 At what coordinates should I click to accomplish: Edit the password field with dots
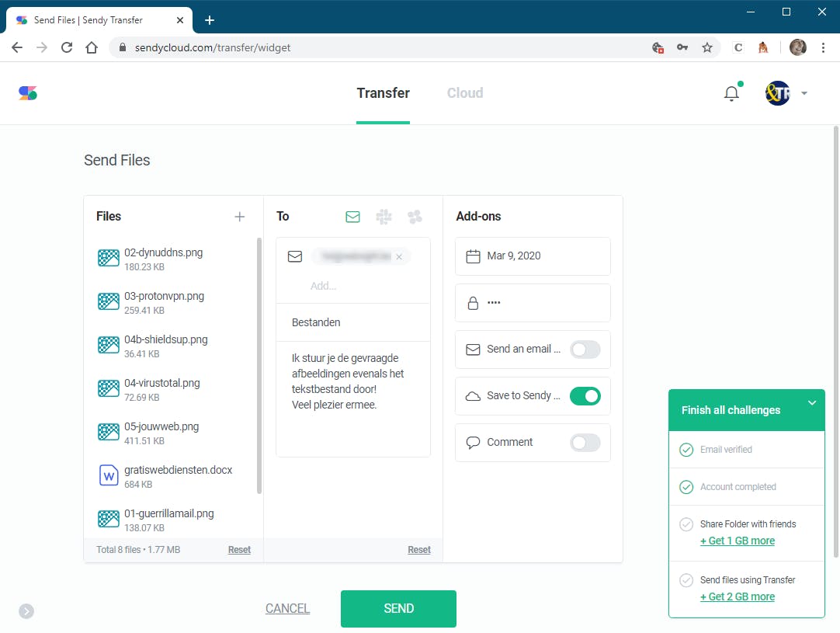[533, 303]
